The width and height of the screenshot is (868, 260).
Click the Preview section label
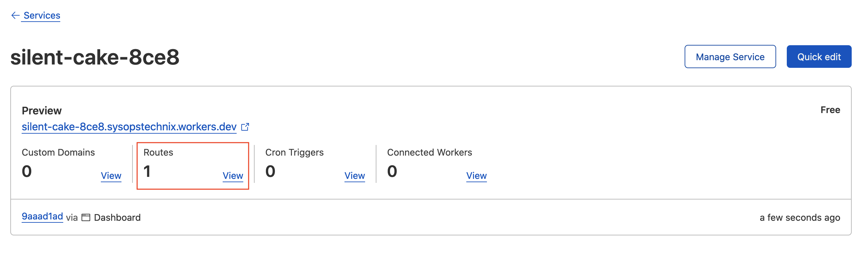42,110
